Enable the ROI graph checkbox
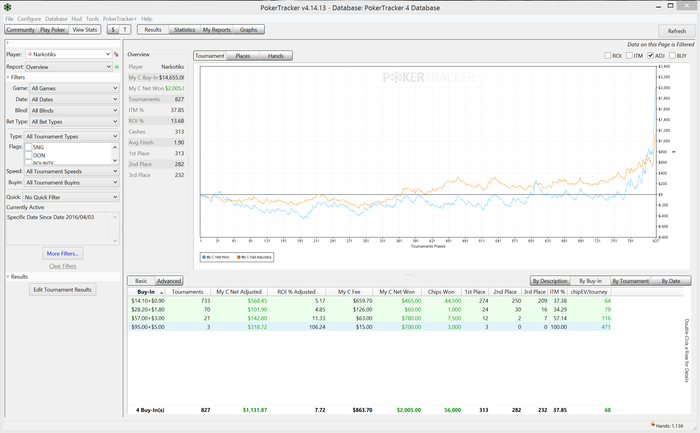Viewport: 700px width, 433px height. (608, 56)
